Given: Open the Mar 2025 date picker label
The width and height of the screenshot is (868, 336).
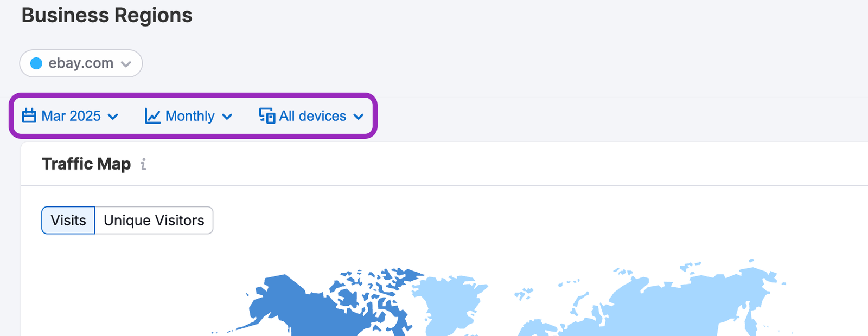Looking at the screenshot, I should click(71, 116).
